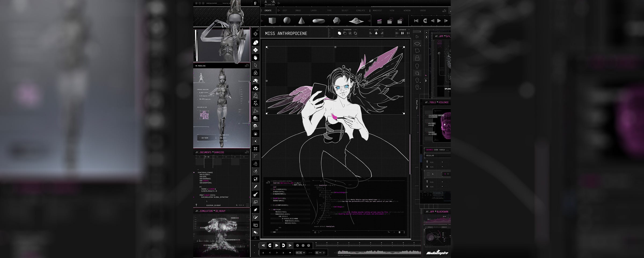Screen dimensions: 644x258
Task: Open the ME MODELING panel options menu
Action: (x=246, y=66)
